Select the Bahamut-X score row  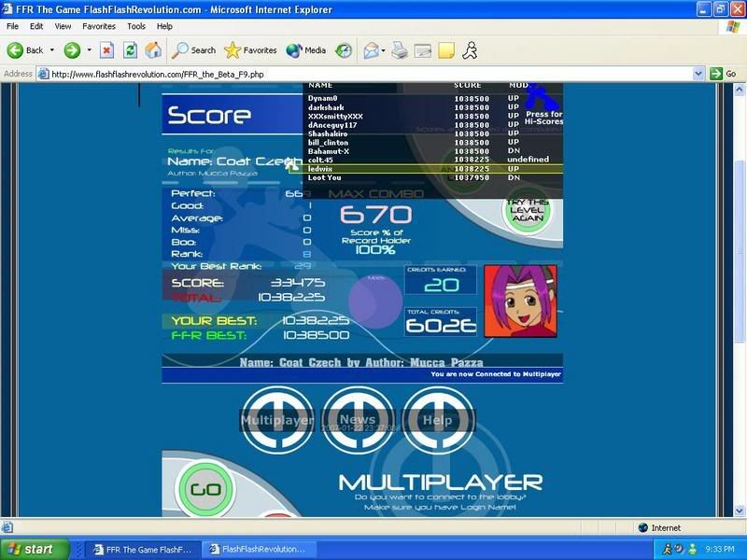(433, 151)
